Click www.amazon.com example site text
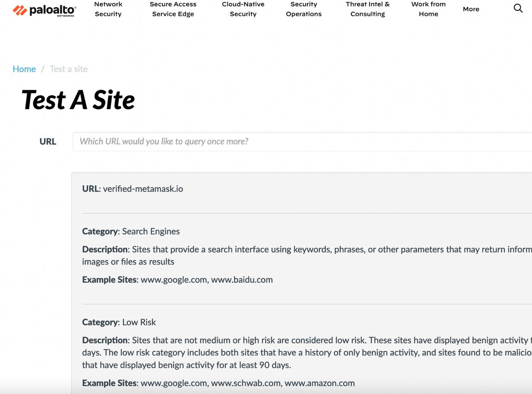 click(320, 383)
